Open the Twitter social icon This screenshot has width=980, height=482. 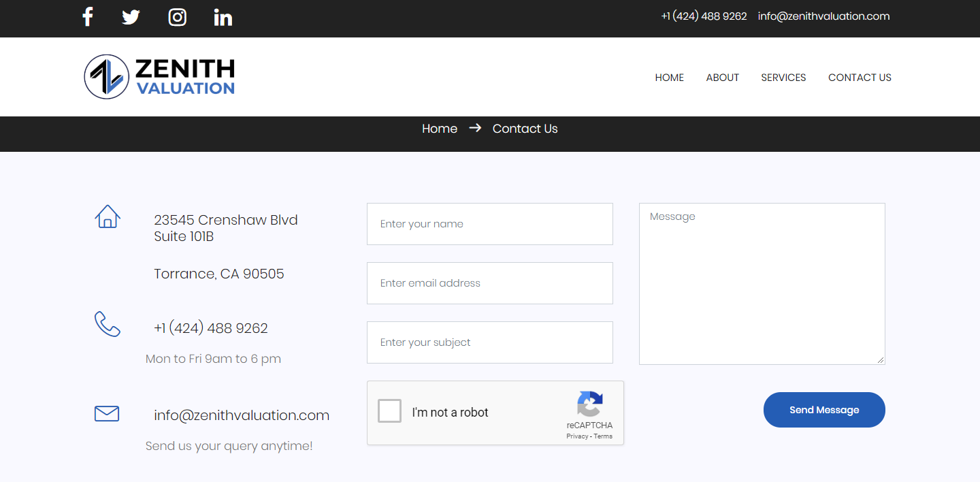pos(131,17)
